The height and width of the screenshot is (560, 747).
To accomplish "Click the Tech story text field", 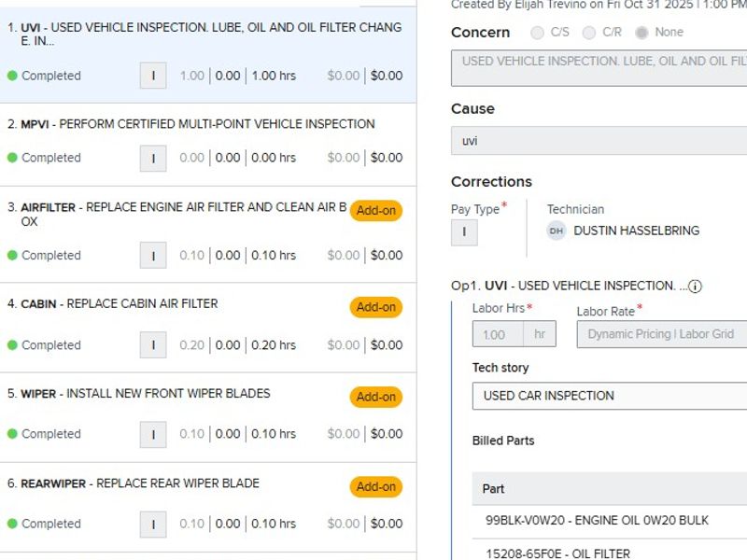I will pyautogui.click(x=609, y=396).
